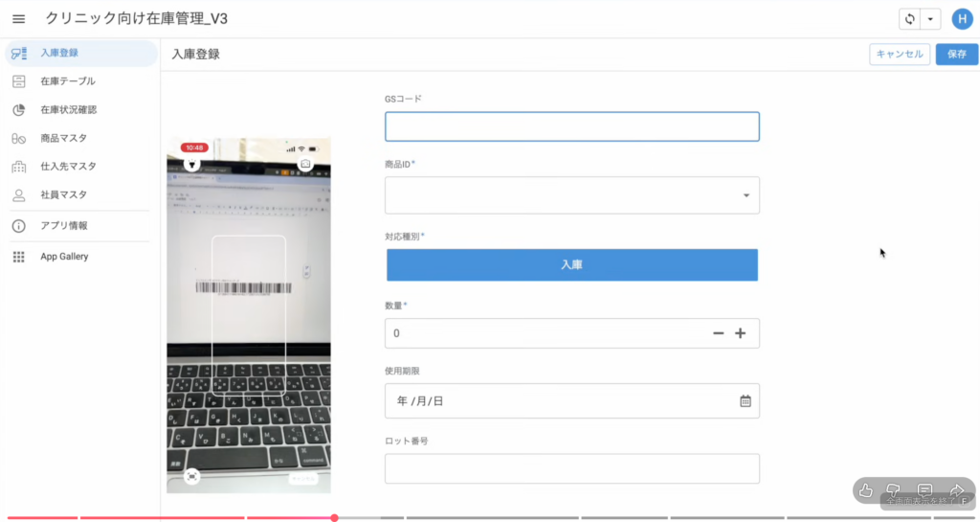Tap the flashlight icon in phone view

(x=192, y=164)
